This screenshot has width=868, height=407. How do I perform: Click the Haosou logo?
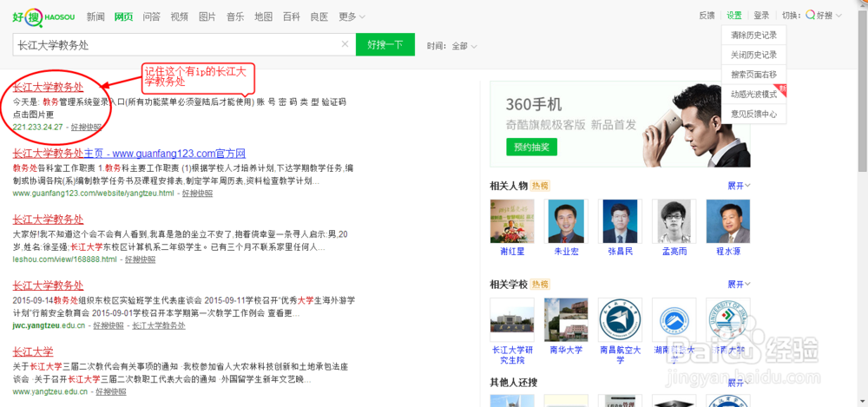click(x=45, y=16)
